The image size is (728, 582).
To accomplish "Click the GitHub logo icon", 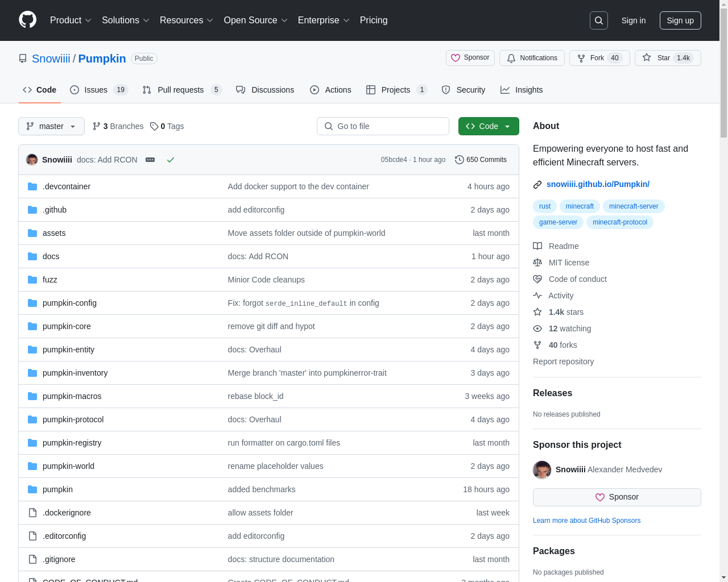I will [x=27, y=20].
